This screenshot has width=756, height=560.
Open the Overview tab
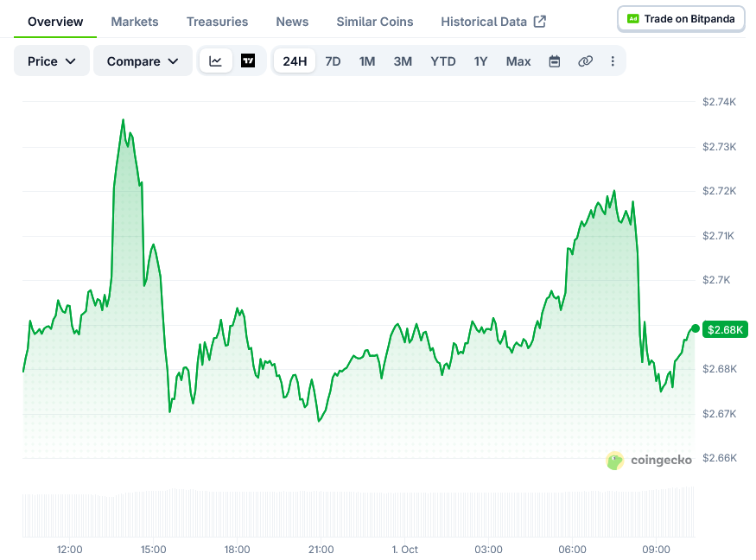coord(55,22)
